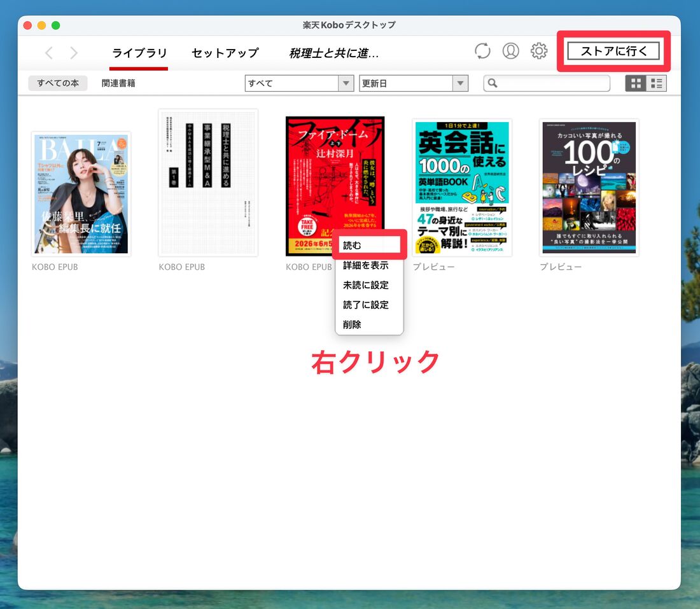Open the settings gear icon
The image size is (700, 609).
coord(539,51)
